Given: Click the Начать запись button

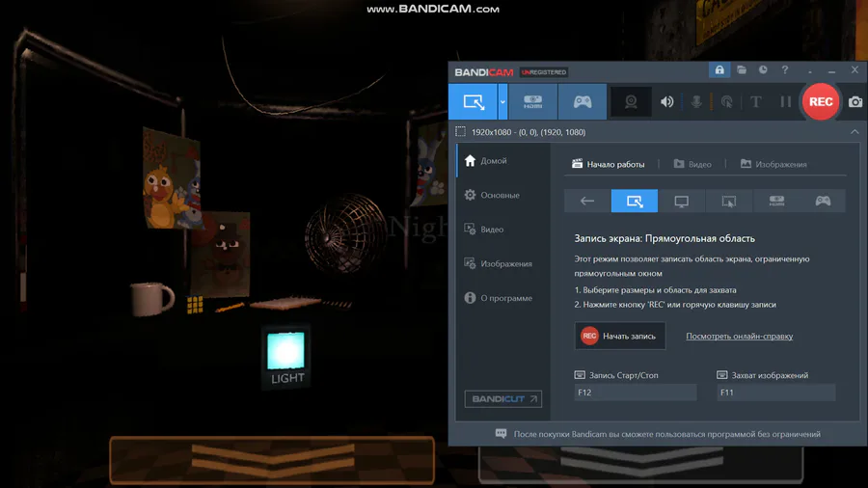Looking at the screenshot, I should (x=619, y=336).
